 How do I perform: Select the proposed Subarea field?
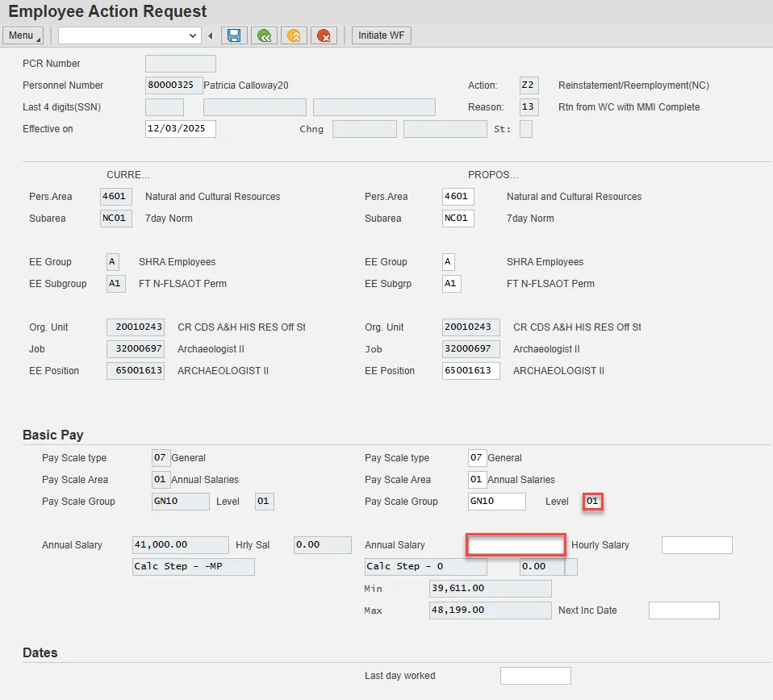(x=458, y=219)
